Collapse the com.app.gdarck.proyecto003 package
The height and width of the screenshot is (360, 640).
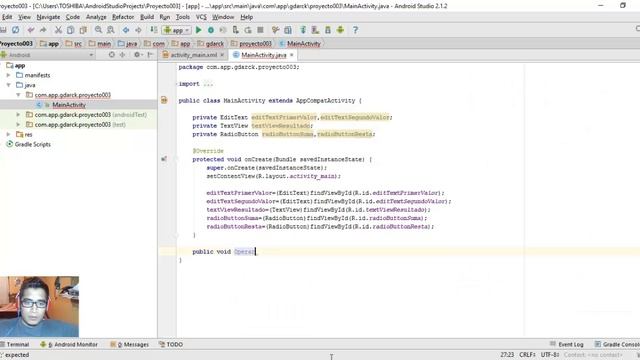pyautogui.click(x=18, y=95)
